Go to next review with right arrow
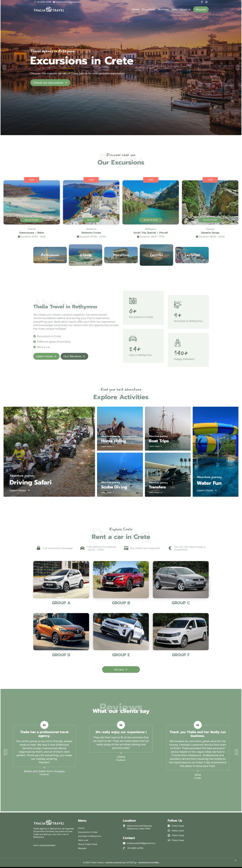242x868 pixels. 236,752
